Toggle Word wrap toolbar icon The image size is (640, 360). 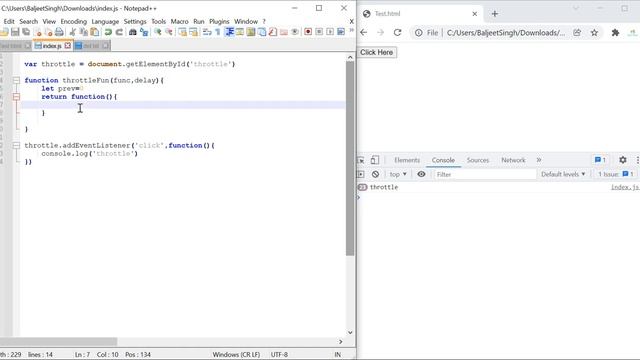[207, 32]
